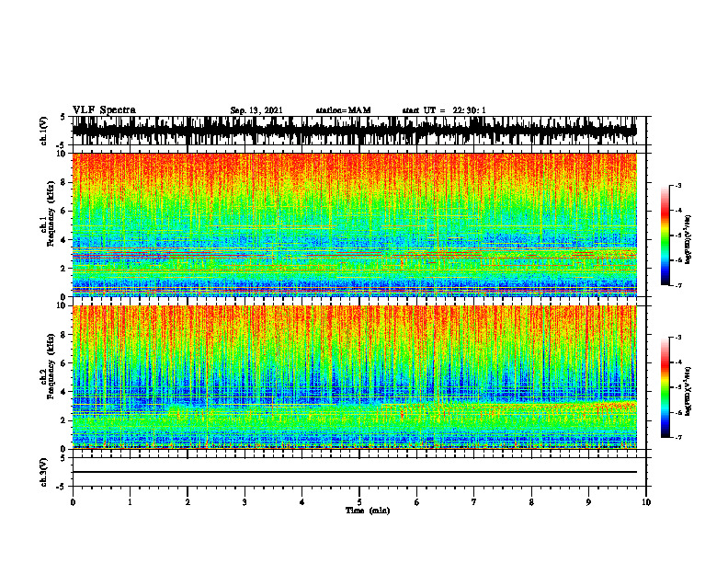Image resolution: width=728 pixels, height=563 pixels.
Task: Click the "3" tick on time axis
Action: (x=245, y=502)
